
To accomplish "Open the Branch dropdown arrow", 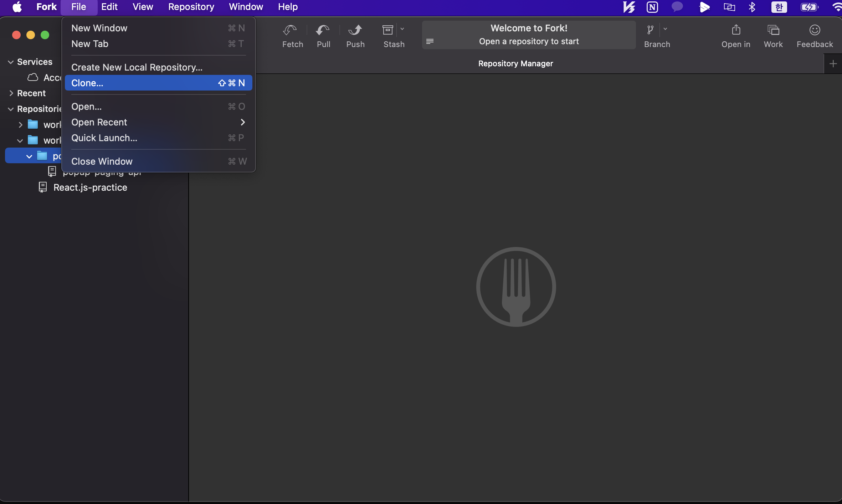I will 665,29.
